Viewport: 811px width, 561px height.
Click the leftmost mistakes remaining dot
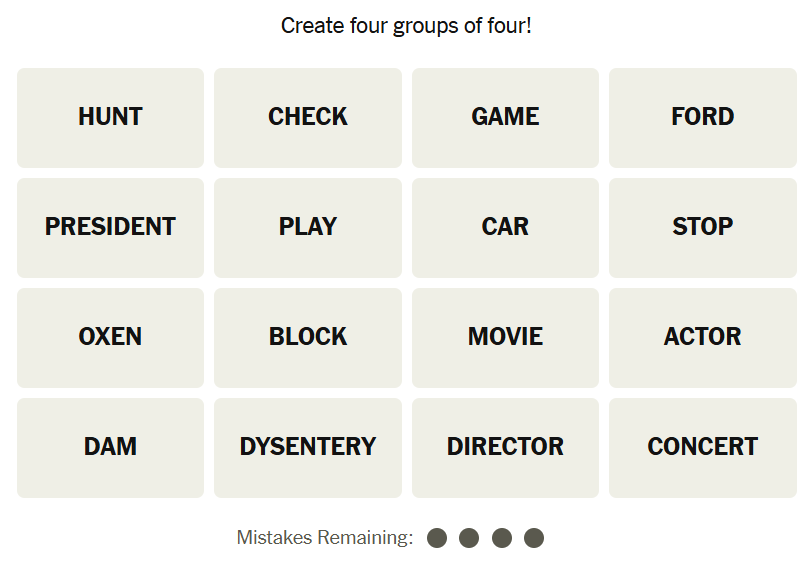(437, 538)
